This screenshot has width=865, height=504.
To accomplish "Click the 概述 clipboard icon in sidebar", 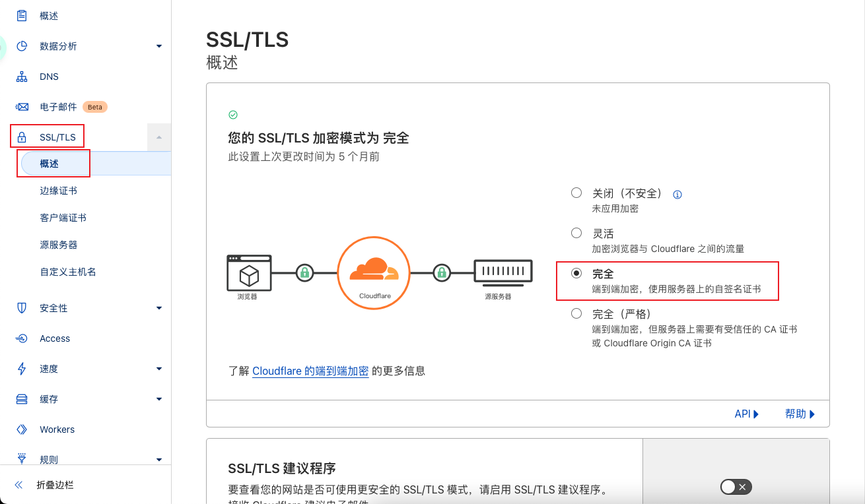I will point(22,15).
